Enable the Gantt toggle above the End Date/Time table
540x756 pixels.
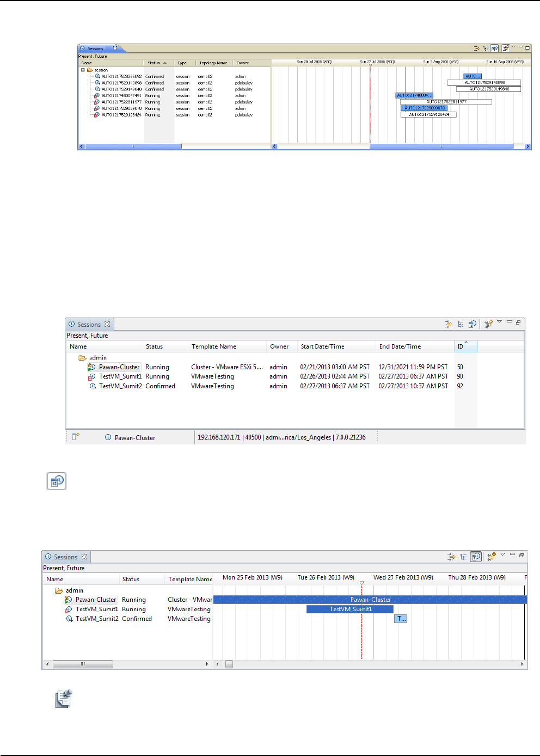click(x=472, y=324)
